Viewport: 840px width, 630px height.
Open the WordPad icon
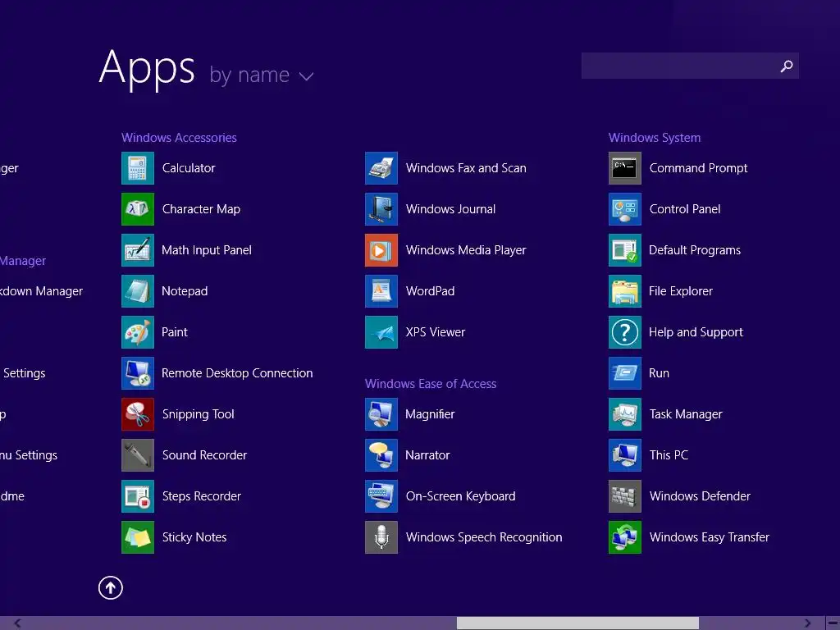[381, 291]
